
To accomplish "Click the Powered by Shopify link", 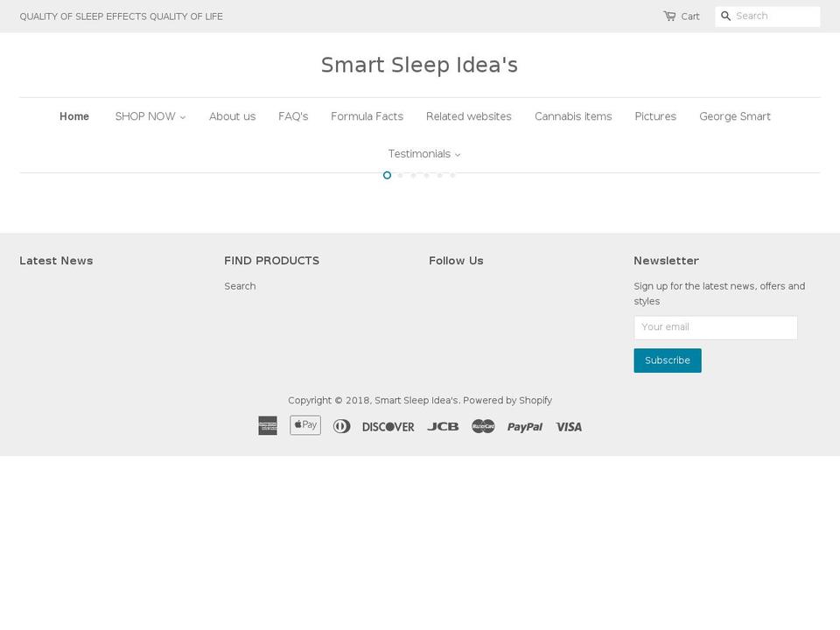I will 507,401.
